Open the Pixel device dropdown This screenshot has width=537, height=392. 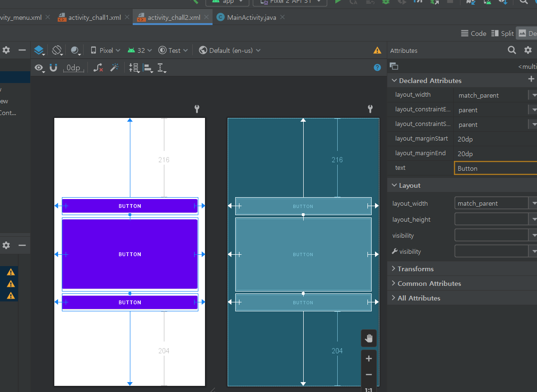(105, 50)
